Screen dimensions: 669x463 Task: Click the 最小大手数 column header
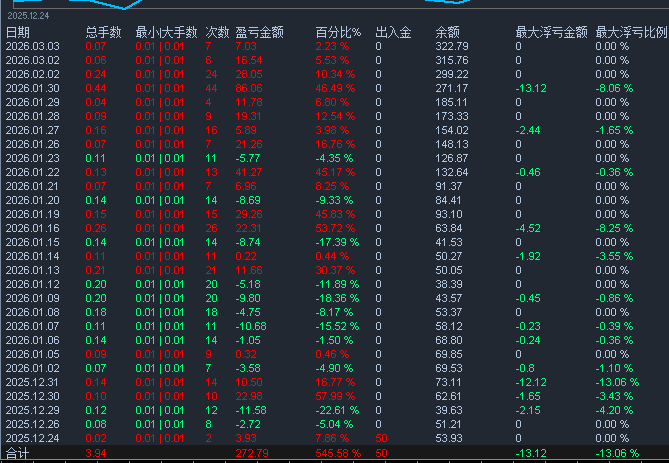[x=164, y=33]
